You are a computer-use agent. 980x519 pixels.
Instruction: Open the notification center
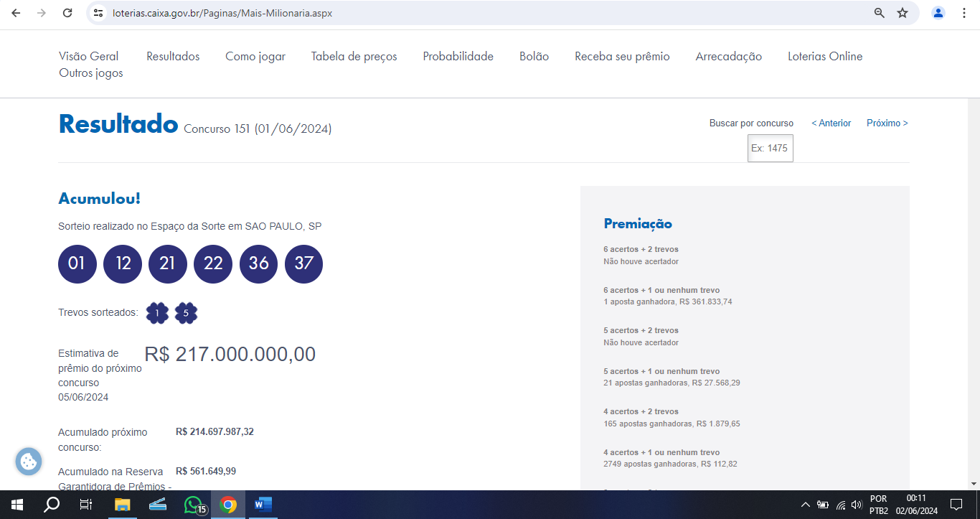[956, 505]
